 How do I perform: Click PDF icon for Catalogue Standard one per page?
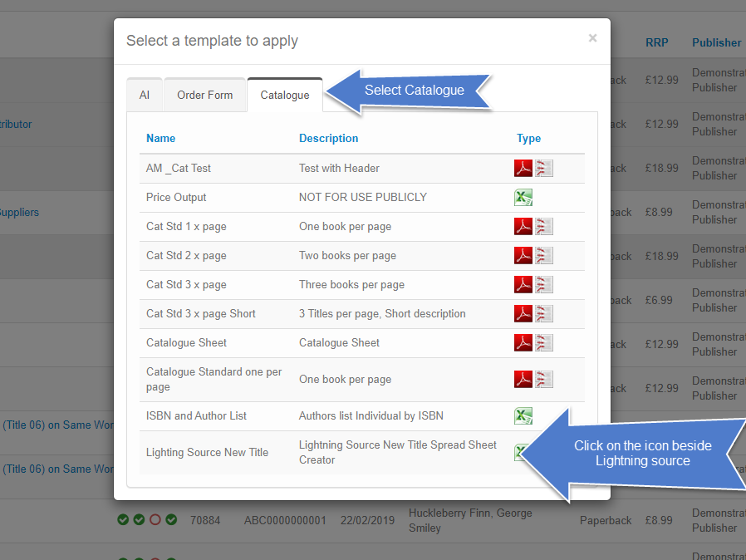[x=523, y=380]
